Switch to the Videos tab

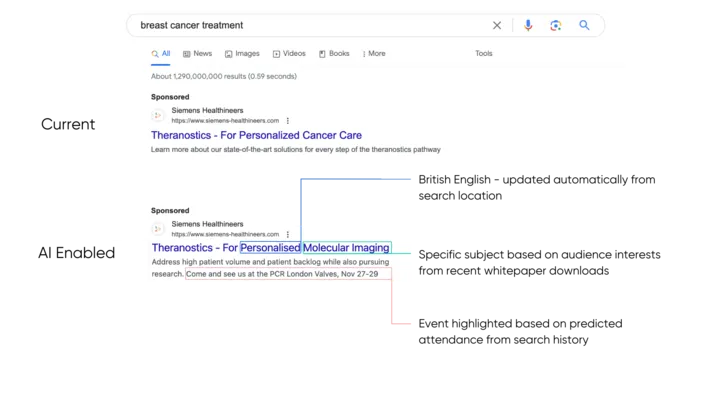click(289, 54)
